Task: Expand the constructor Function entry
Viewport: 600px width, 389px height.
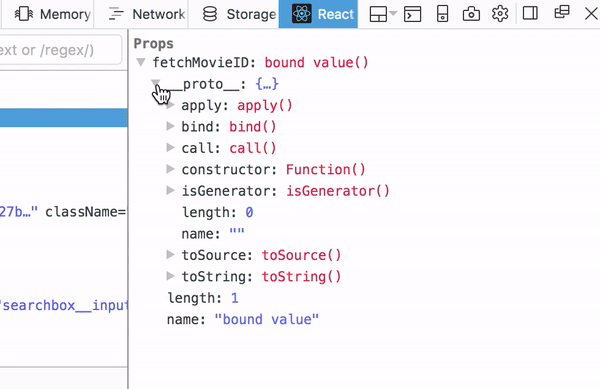Action: tap(170, 169)
